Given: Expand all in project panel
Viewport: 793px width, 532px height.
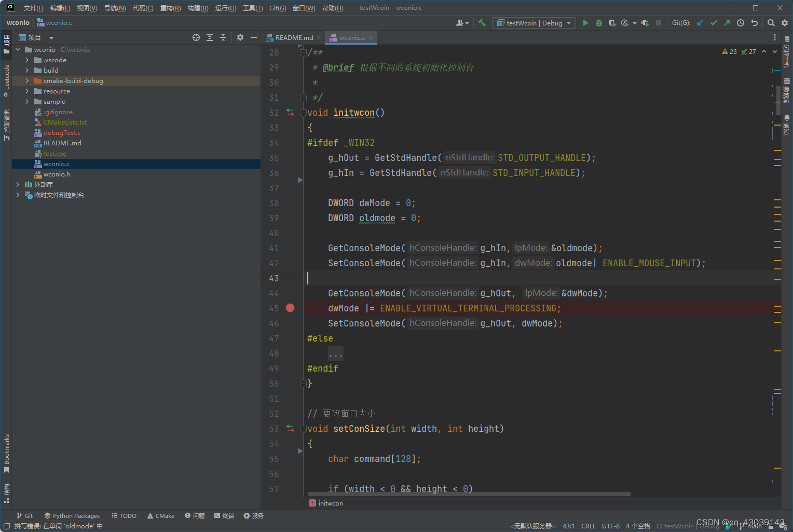Looking at the screenshot, I should pyautogui.click(x=210, y=37).
